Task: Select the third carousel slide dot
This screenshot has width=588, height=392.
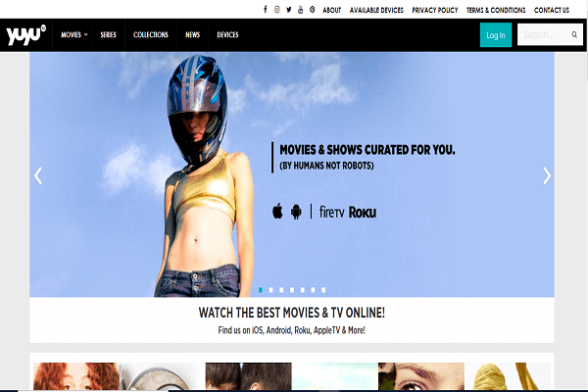Action: pos(281,290)
